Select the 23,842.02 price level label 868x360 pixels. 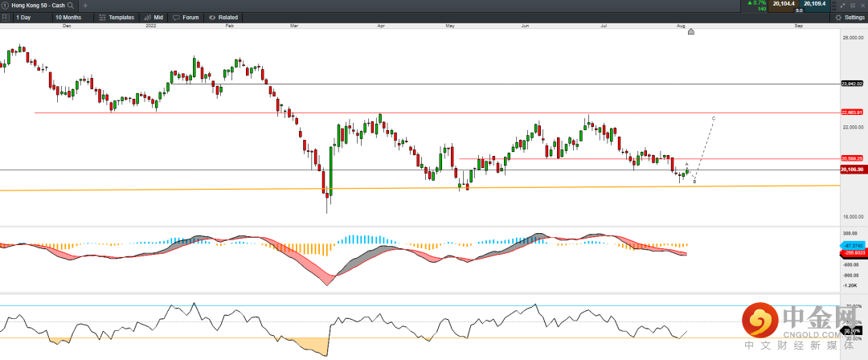tap(852, 84)
